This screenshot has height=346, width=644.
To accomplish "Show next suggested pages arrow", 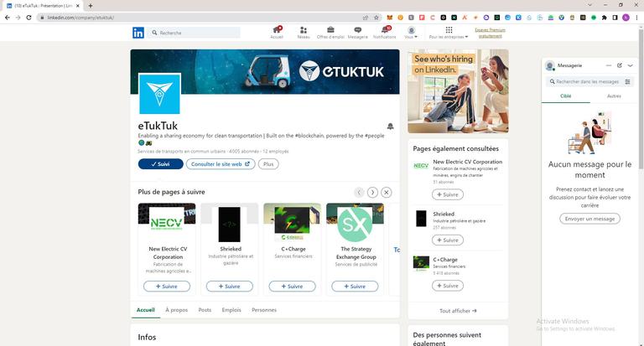I will [x=372, y=192].
